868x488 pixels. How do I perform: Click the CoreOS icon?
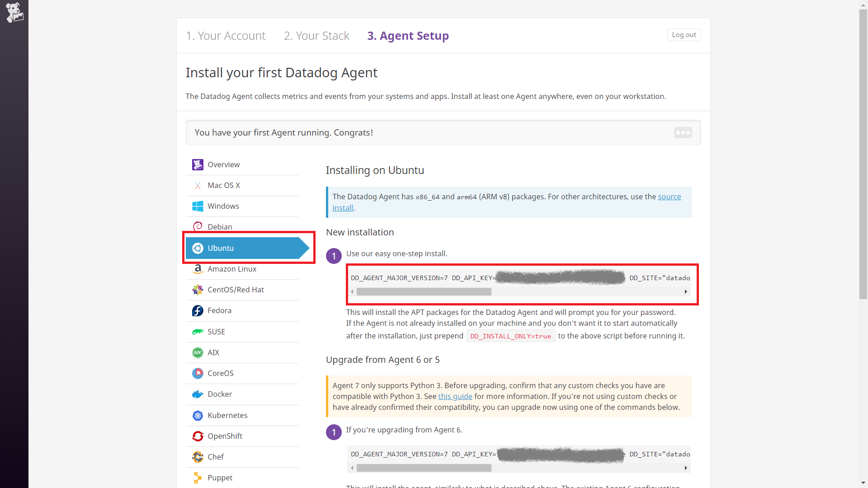click(x=198, y=373)
